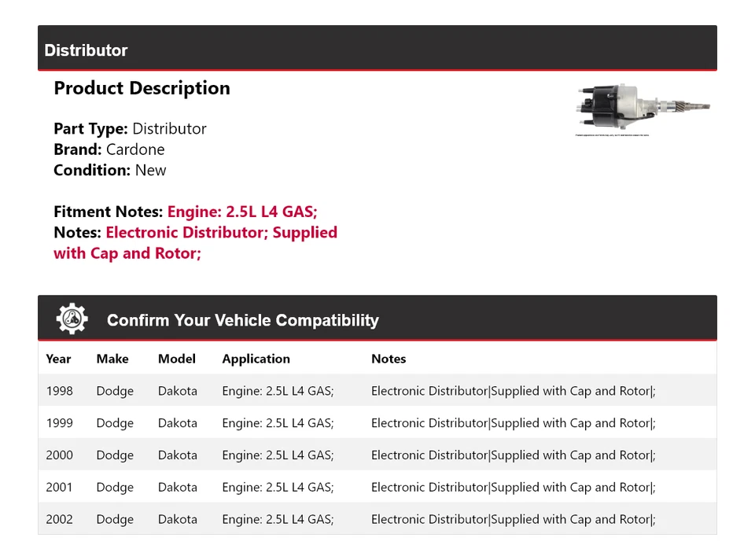Select the 1998 Dodge Dakota row
This screenshot has height=560, width=755.
[x=377, y=391]
